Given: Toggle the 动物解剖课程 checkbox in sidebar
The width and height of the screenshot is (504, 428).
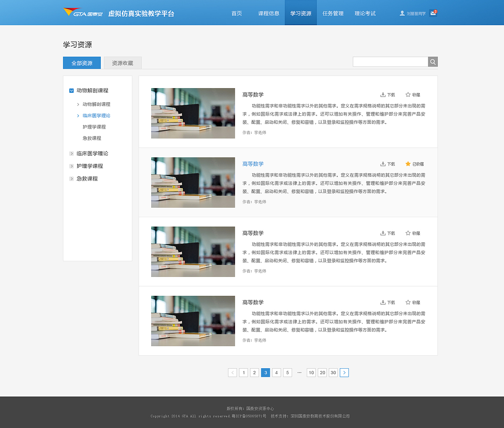Looking at the screenshot, I should point(71,90).
